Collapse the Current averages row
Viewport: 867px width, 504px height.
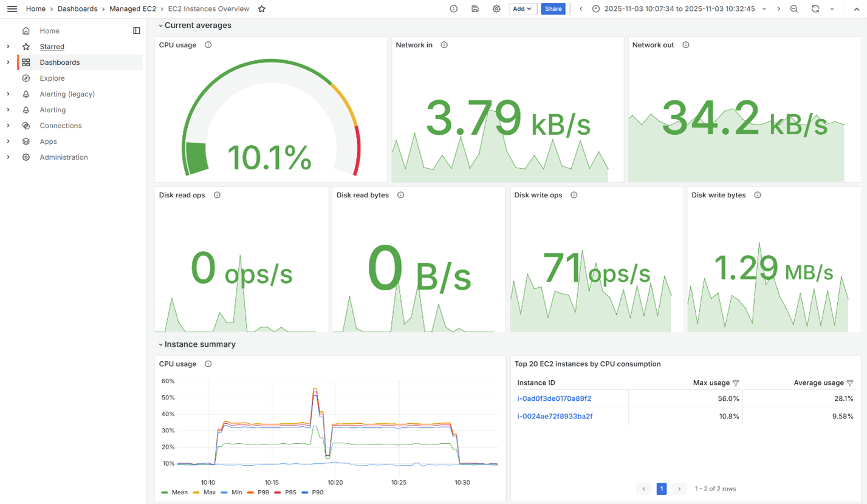pos(160,25)
